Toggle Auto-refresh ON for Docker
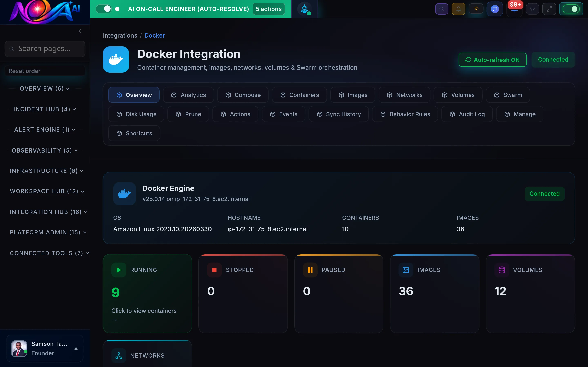This screenshot has width=588, height=367. 492,60
